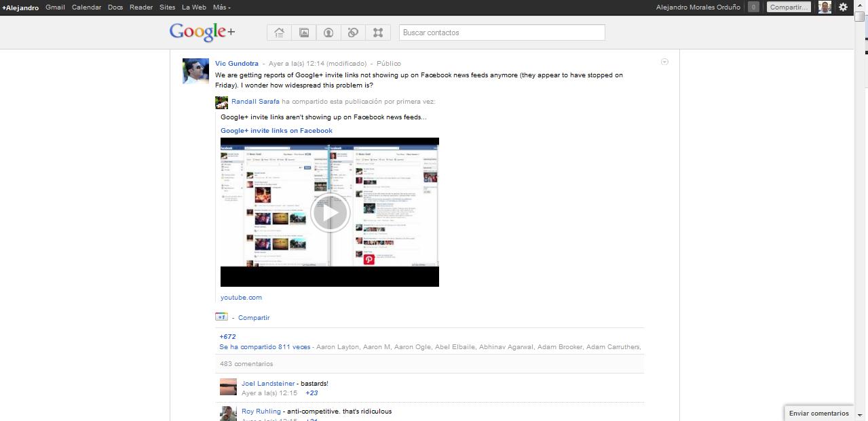This screenshot has width=868, height=421.
Task: Play the embedded YouTube video
Action: (330, 212)
